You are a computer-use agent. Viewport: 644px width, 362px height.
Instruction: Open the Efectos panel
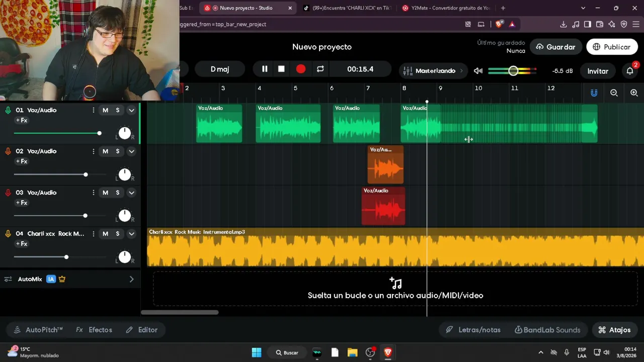coord(94,330)
